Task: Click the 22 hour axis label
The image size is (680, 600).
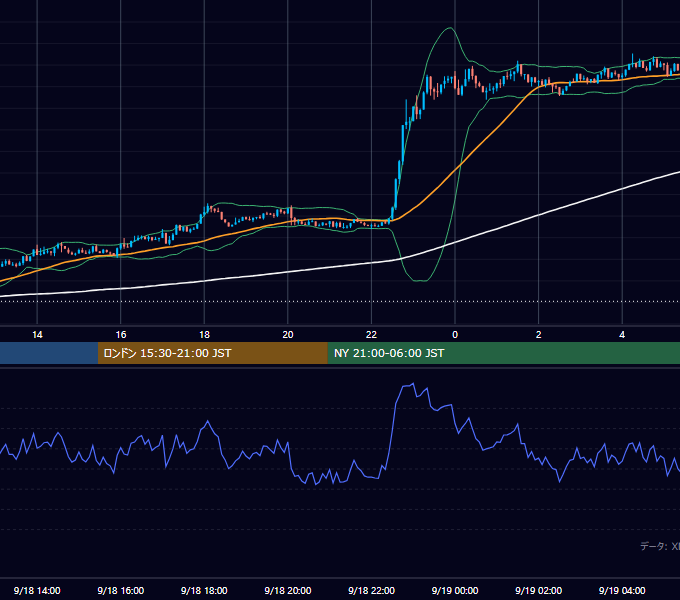Action: click(371, 335)
